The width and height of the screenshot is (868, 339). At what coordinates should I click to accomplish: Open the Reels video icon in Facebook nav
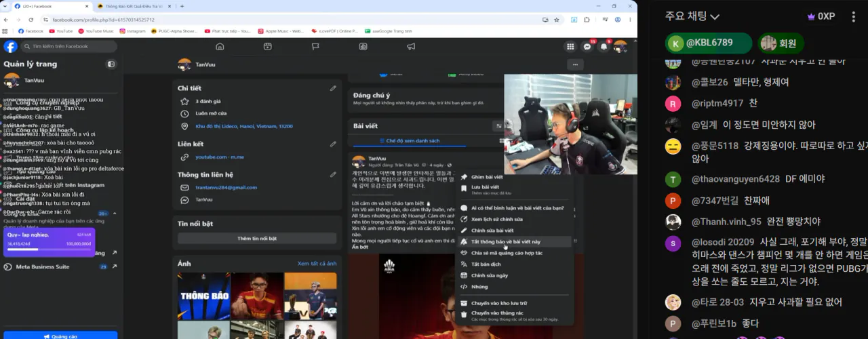coord(268,47)
